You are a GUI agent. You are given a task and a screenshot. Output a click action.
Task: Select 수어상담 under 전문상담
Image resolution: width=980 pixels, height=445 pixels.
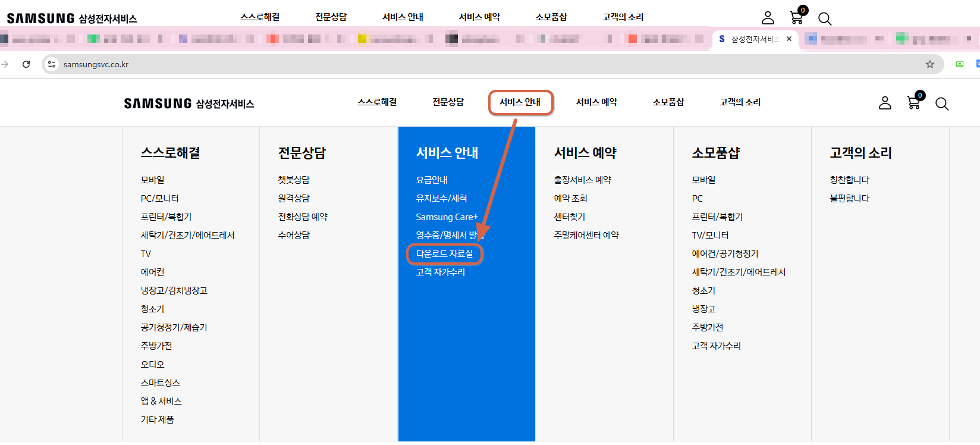(x=294, y=235)
